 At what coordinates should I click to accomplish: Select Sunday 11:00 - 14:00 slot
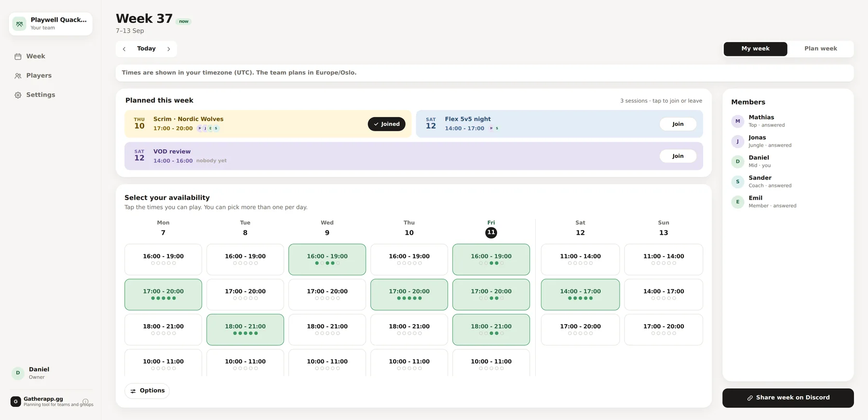[664, 259]
